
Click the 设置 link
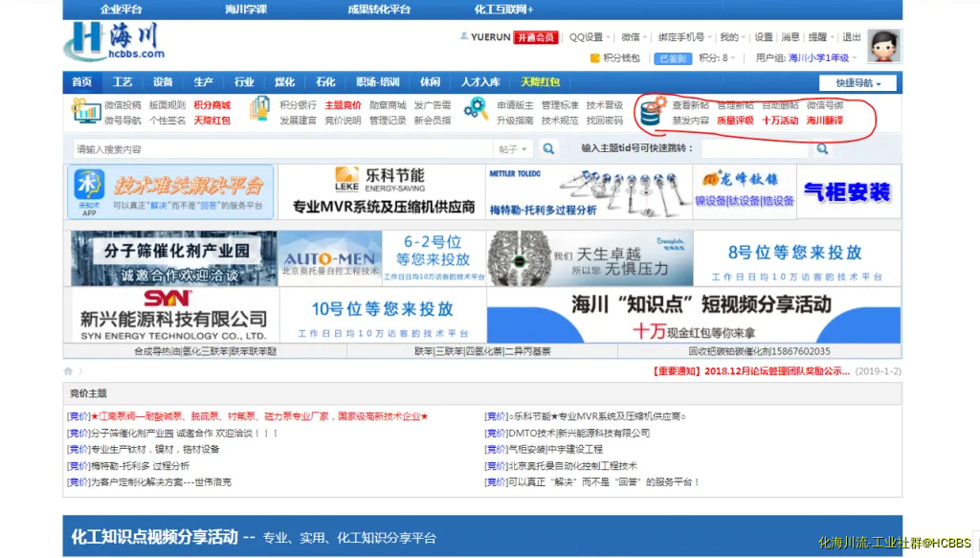pyautogui.click(x=763, y=37)
